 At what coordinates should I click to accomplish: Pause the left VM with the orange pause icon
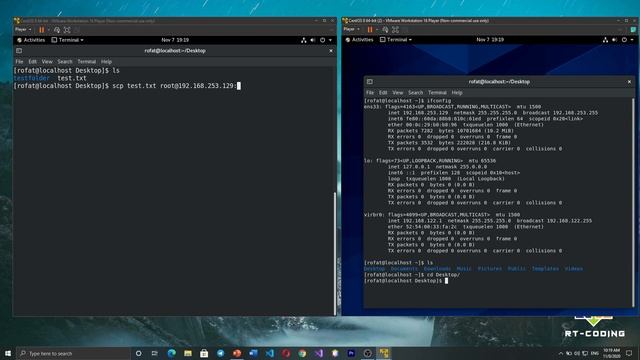(x=42, y=30)
